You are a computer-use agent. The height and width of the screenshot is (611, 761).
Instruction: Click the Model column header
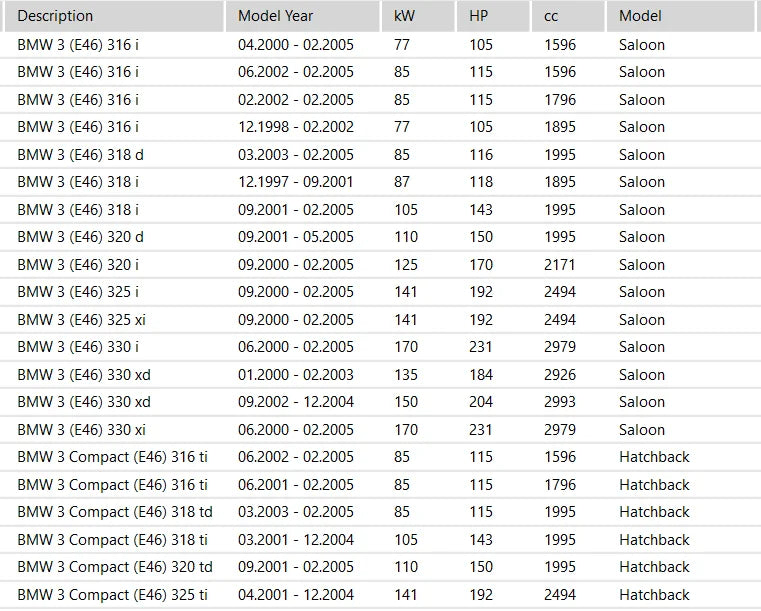tap(640, 16)
